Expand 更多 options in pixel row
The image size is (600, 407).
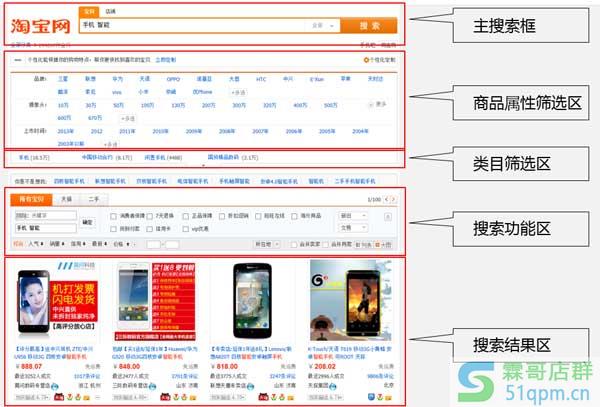click(x=378, y=103)
